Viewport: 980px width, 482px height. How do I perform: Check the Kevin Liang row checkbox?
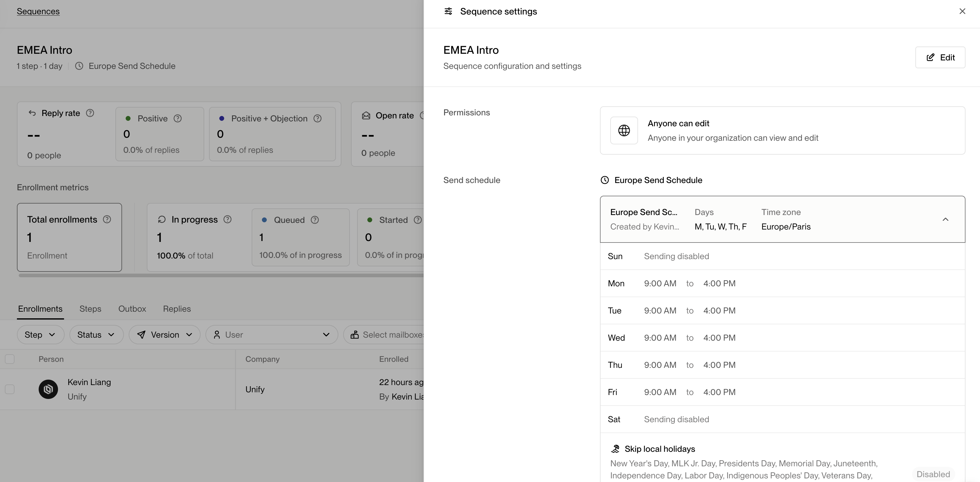tap(10, 389)
